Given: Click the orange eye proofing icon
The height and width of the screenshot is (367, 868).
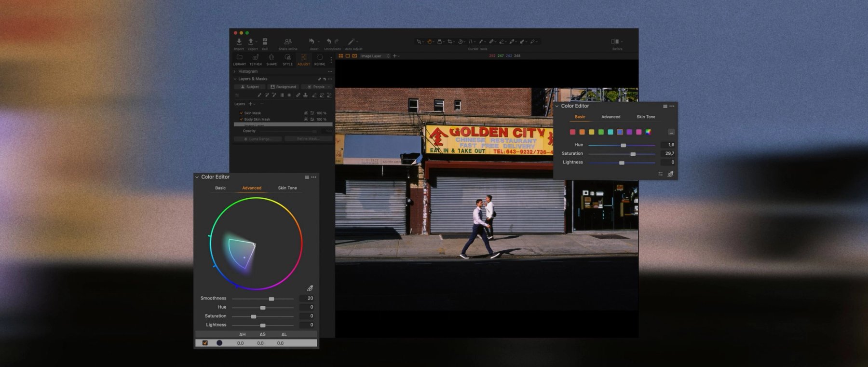Looking at the screenshot, I should [x=354, y=56].
